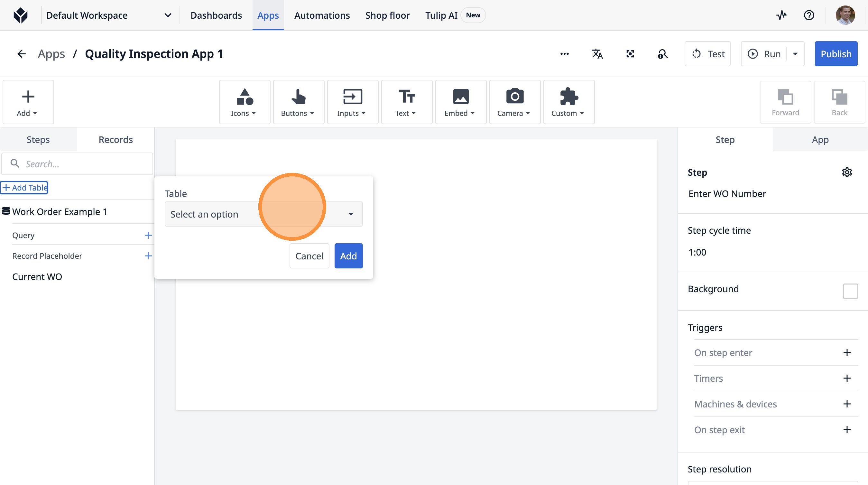Open the step settings gear icon
Viewport: 868px width, 485px height.
847,172
